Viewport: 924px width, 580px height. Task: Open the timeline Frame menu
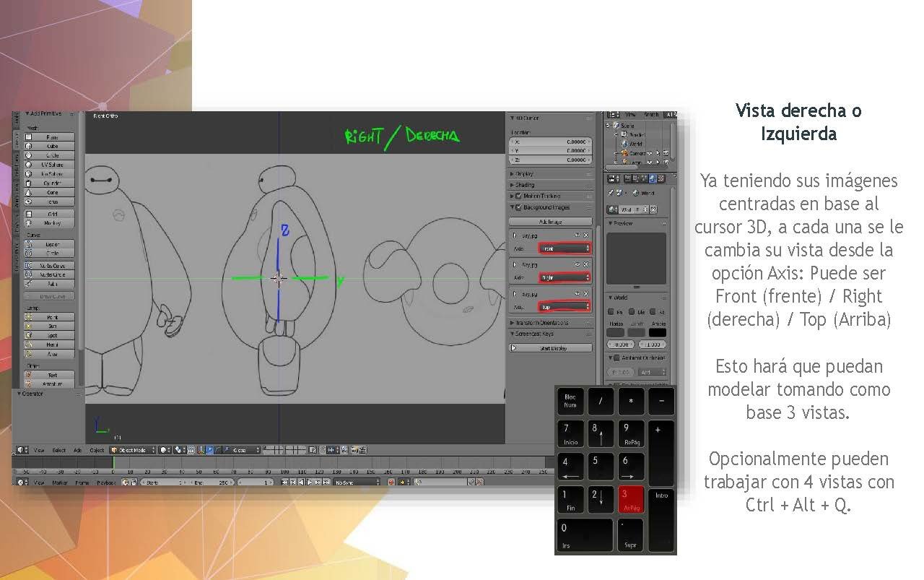coord(82,482)
